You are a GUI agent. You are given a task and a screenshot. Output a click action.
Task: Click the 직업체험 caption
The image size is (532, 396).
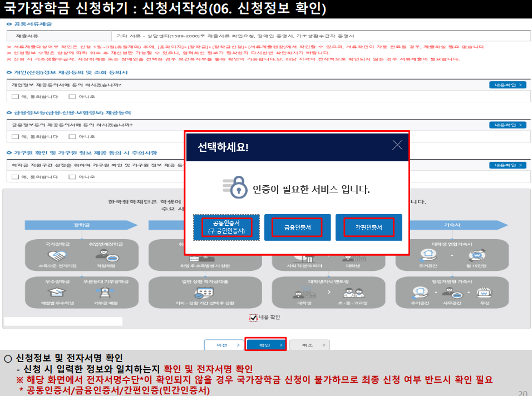coord(106,266)
